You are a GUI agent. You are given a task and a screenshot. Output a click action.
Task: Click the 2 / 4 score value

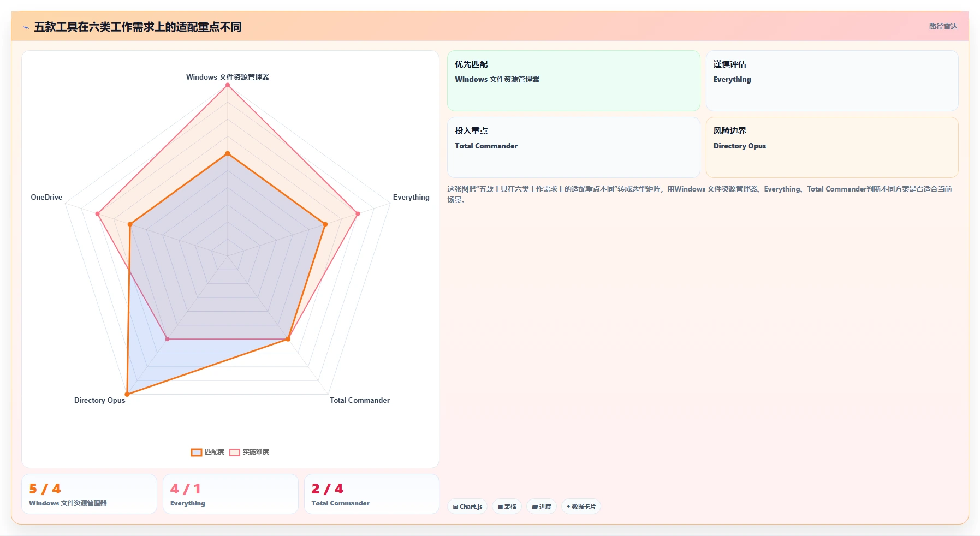tap(328, 489)
